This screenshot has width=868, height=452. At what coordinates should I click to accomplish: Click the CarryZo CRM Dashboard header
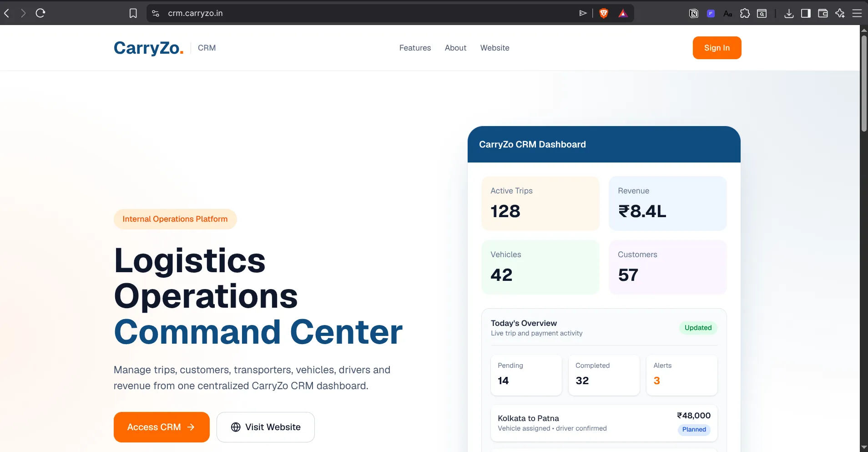pos(604,144)
